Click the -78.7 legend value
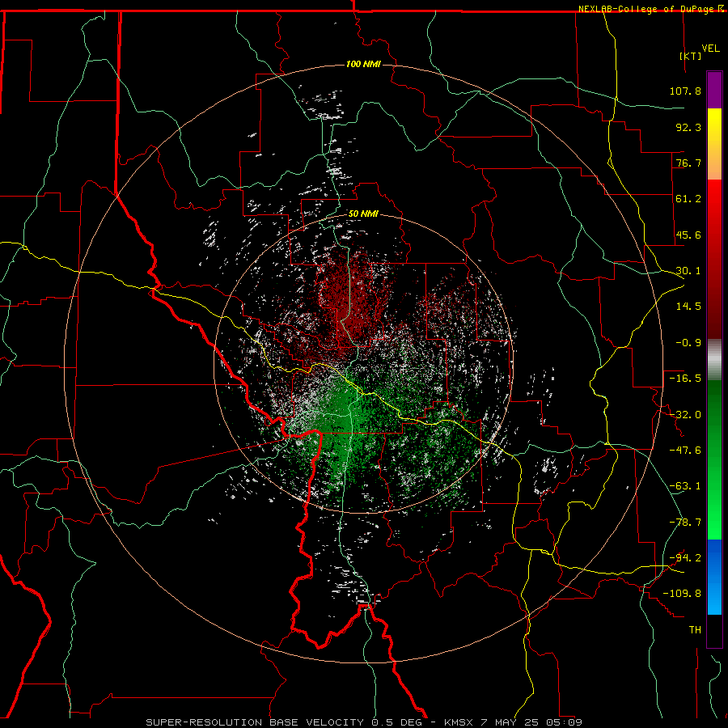Viewport: 728px width, 728px height. pyautogui.click(x=685, y=522)
